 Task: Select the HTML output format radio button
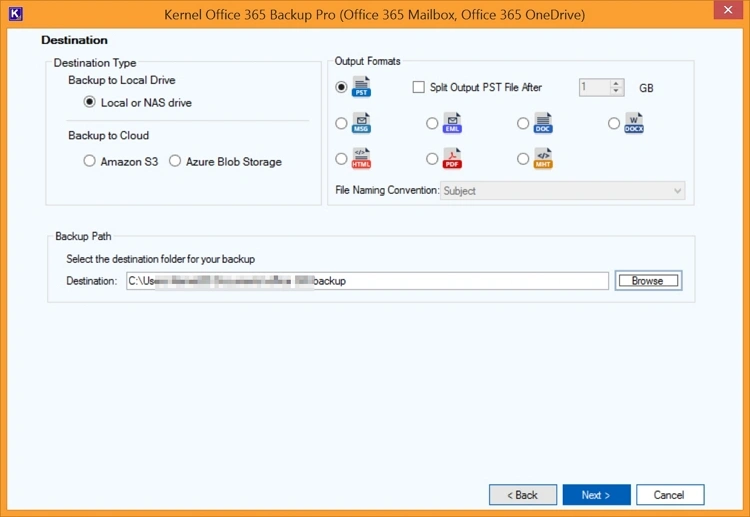[x=341, y=159]
